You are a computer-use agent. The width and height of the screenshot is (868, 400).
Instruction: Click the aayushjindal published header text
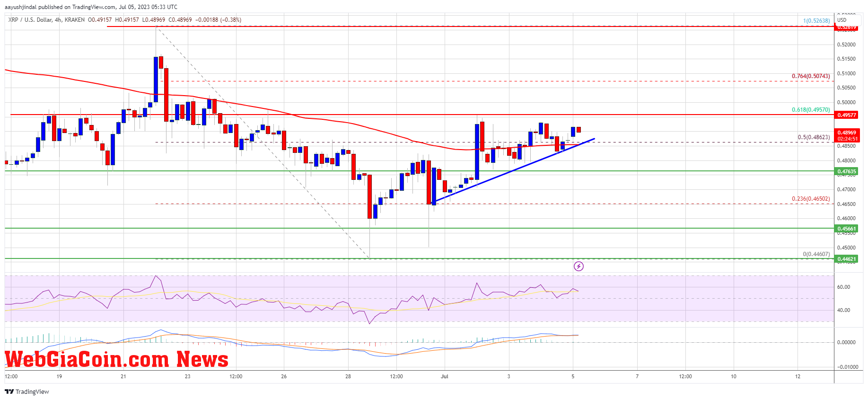pos(91,7)
